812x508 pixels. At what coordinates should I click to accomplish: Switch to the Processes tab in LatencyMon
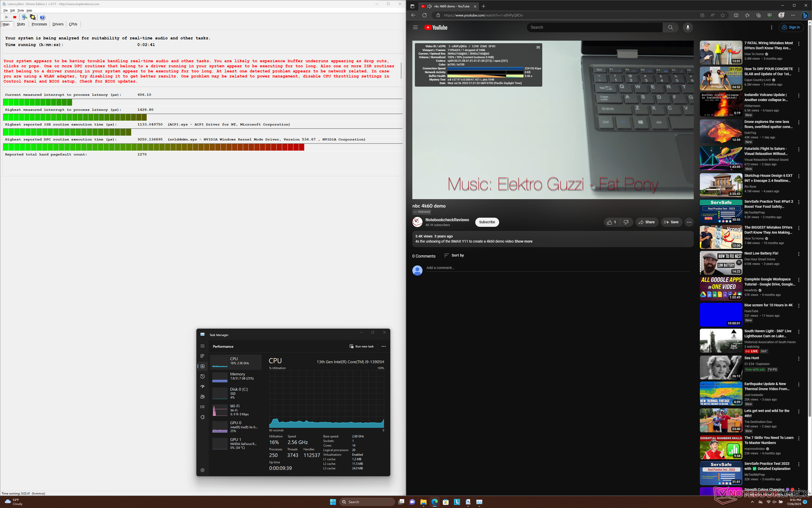[39, 24]
